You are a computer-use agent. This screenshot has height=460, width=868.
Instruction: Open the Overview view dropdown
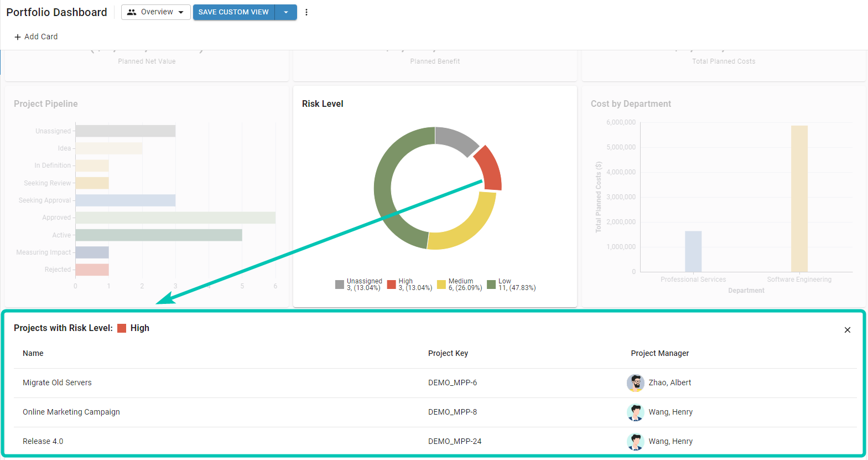tap(156, 12)
